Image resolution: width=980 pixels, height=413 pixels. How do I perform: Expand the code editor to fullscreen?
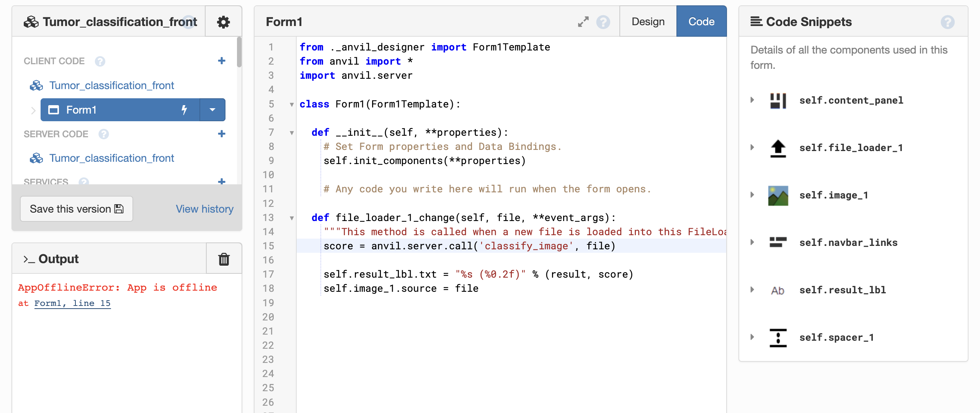click(x=583, y=22)
